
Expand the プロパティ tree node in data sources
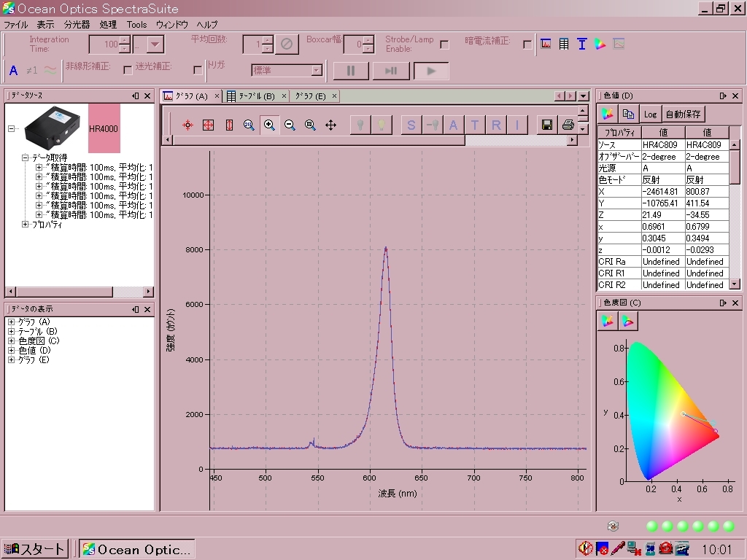click(26, 225)
